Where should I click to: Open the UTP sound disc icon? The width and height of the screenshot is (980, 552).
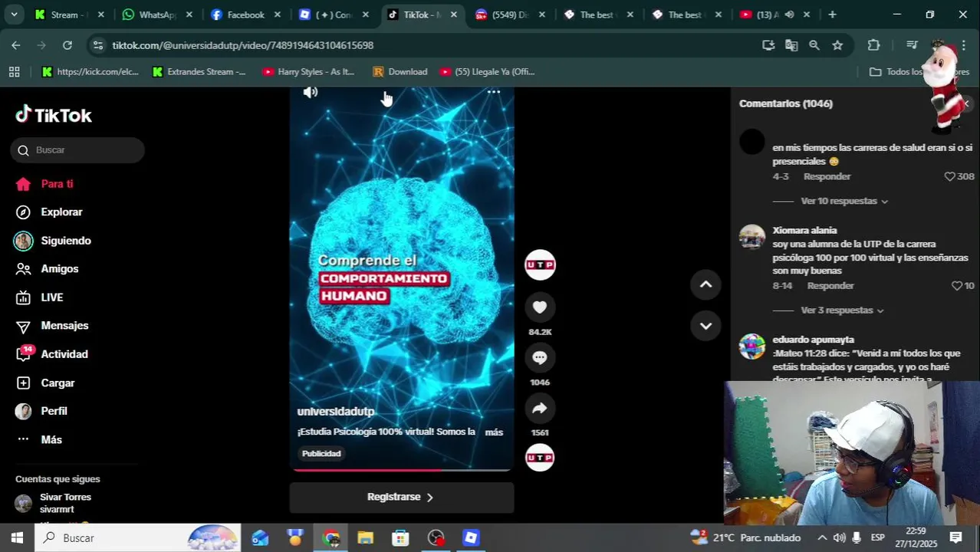click(540, 458)
